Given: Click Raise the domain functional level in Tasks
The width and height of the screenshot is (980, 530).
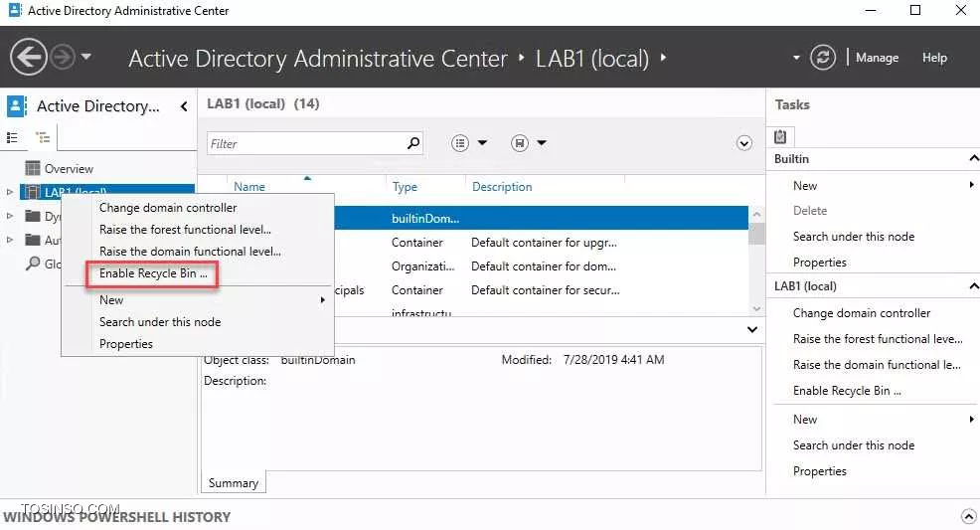Looking at the screenshot, I should (x=877, y=364).
